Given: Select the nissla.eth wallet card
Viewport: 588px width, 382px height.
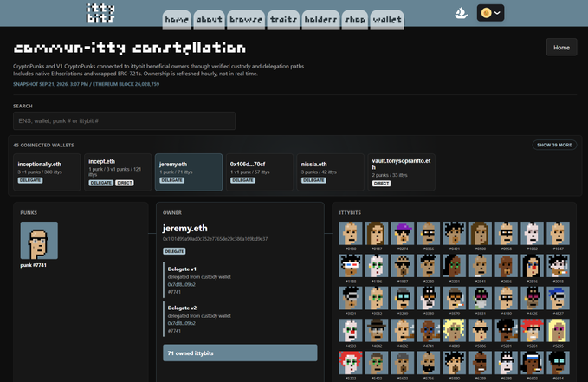Looking at the screenshot, I should [331, 172].
